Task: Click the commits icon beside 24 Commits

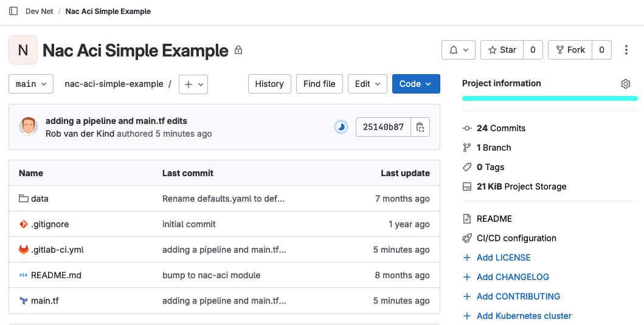Action: (x=467, y=128)
